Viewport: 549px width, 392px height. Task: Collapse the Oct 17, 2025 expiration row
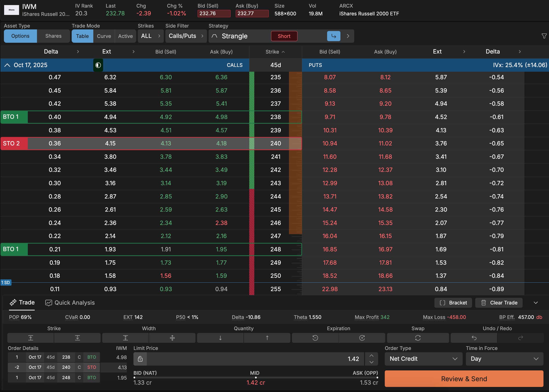[7, 65]
